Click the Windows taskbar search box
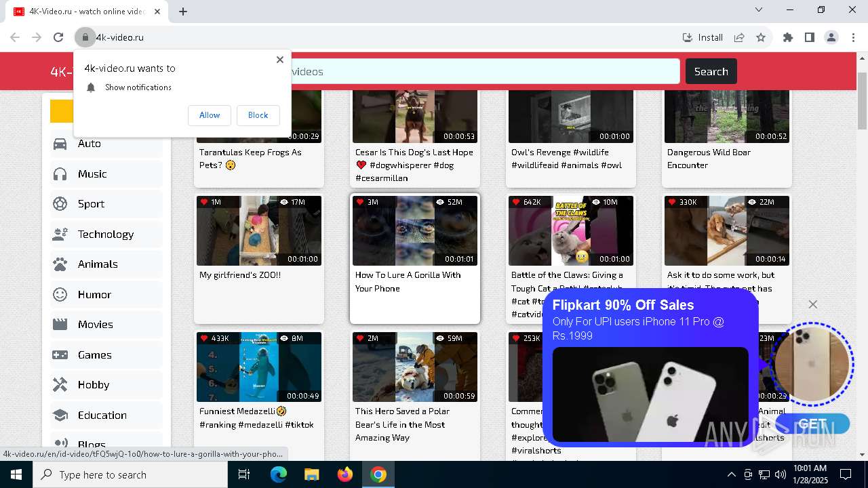This screenshot has width=868, height=488. click(130, 474)
